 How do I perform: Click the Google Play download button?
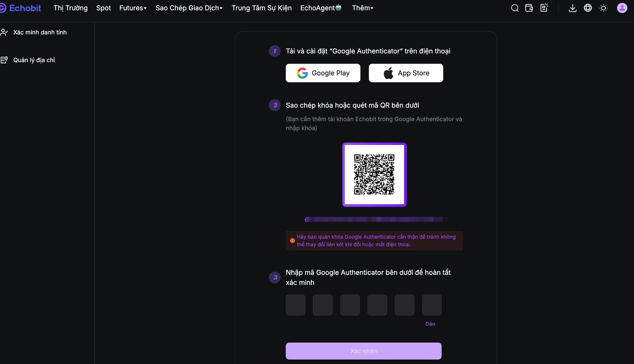tap(323, 73)
